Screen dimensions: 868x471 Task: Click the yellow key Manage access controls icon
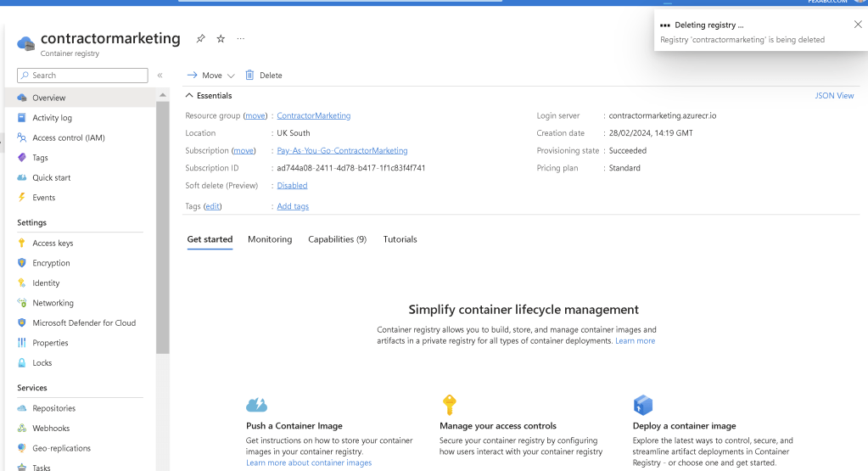pos(449,405)
